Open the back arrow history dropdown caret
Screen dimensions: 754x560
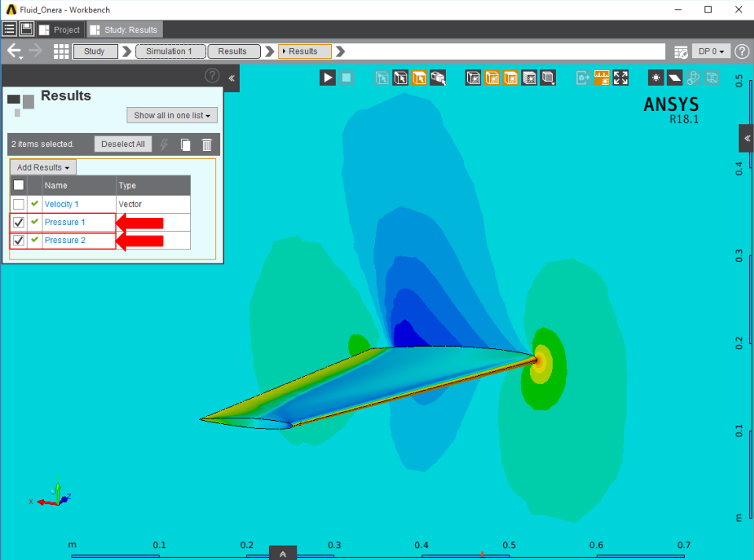pos(21,58)
